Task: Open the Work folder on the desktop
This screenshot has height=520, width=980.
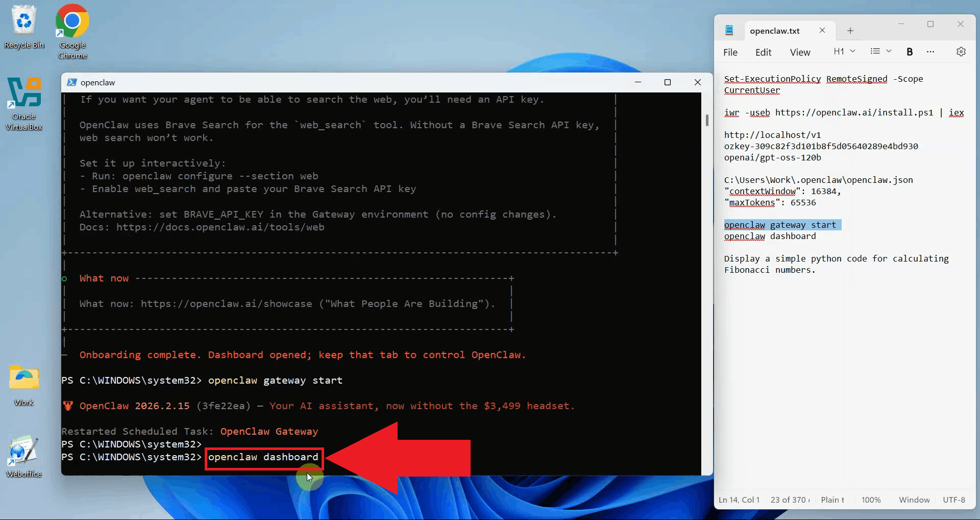Action: tap(24, 385)
